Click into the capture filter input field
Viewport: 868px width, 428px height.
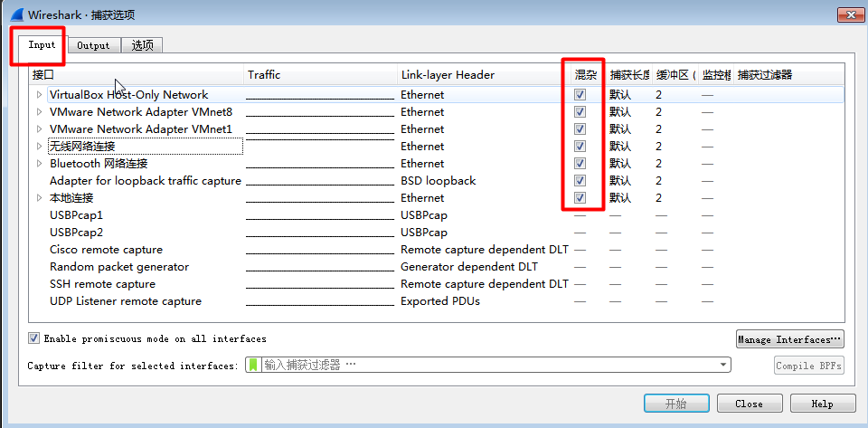click(x=489, y=365)
